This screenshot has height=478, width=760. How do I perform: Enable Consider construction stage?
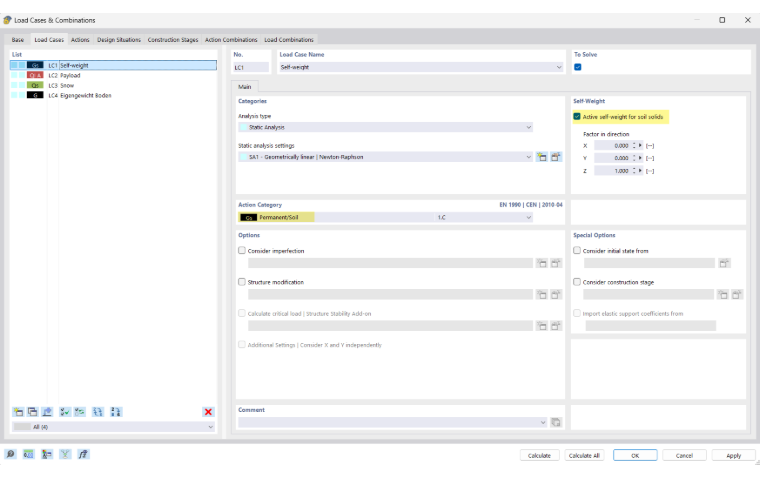coord(577,282)
